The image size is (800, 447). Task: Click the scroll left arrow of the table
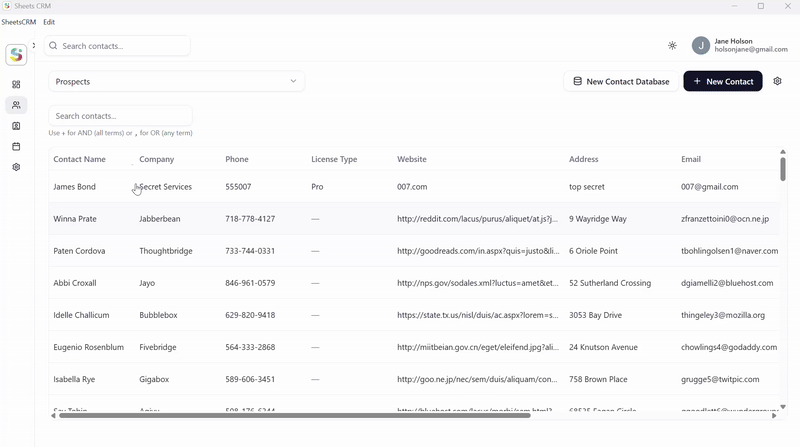point(53,415)
